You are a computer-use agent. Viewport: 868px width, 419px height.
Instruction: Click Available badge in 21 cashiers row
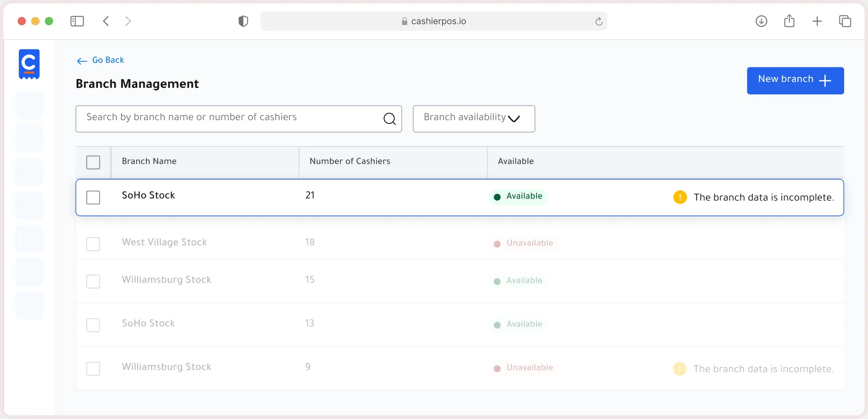click(x=518, y=197)
